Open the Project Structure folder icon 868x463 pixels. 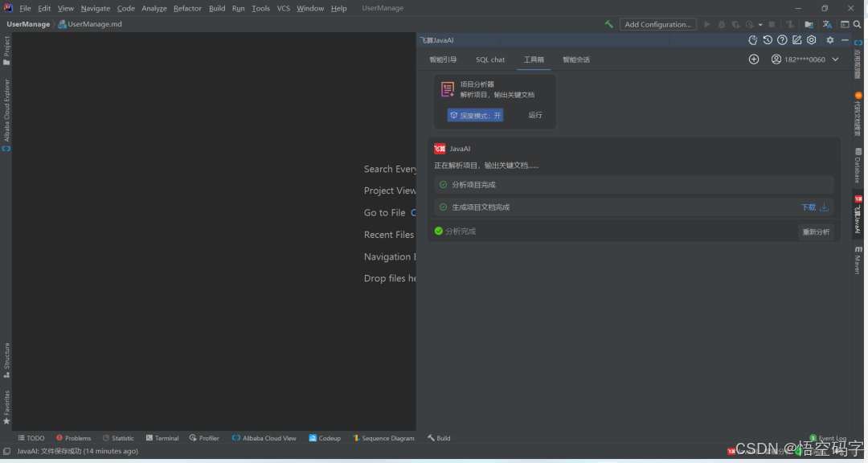pos(809,24)
